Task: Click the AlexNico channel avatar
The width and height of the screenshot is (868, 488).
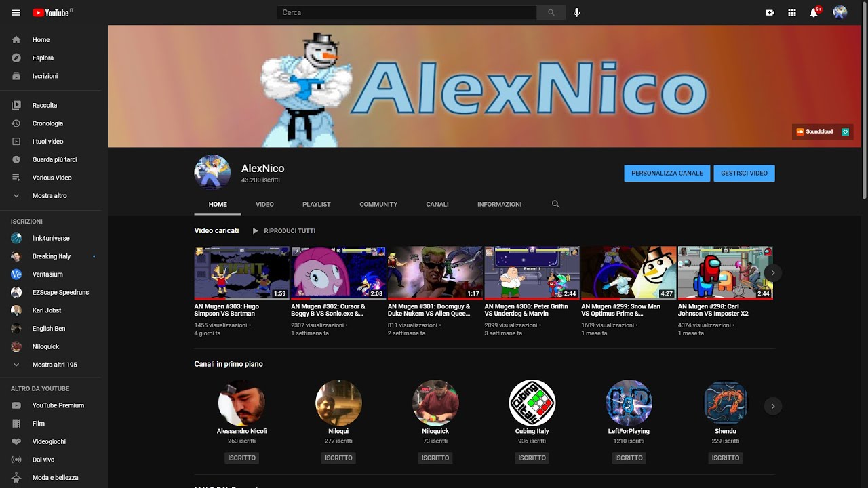Action: point(212,173)
